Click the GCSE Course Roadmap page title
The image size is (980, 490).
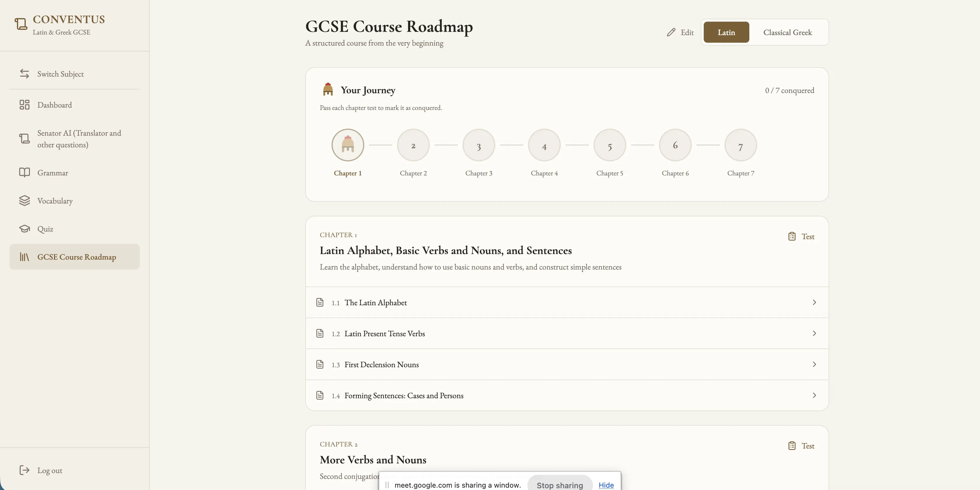pos(389,27)
